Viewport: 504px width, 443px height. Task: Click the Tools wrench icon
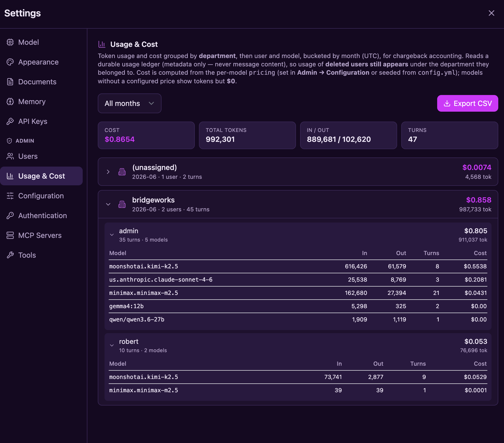click(x=10, y=255)
